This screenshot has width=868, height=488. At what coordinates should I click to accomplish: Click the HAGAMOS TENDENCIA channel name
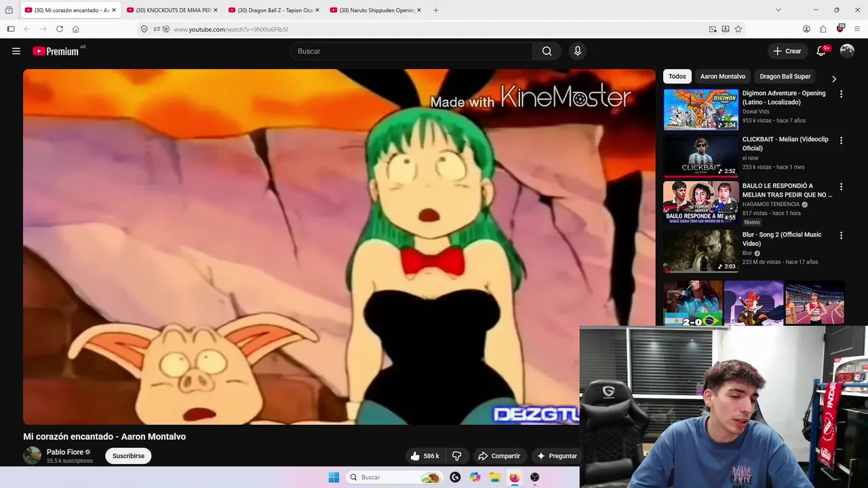click(771, 204)
